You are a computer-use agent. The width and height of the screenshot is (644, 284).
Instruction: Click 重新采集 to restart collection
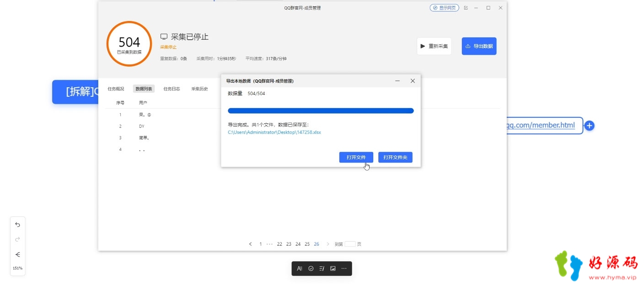pos(434,46)
